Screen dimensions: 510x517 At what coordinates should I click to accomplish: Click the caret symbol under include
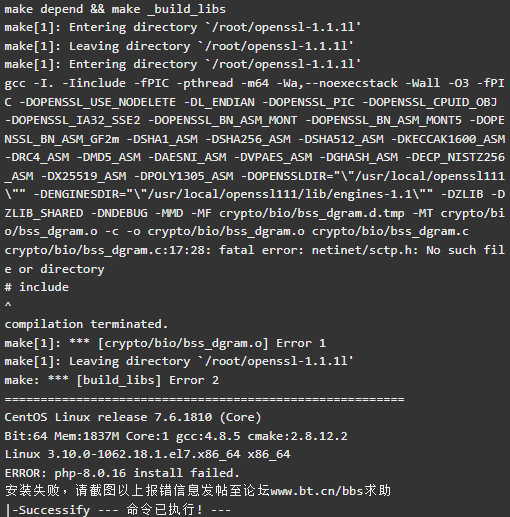pyautogui.click(x=8, y=305)
